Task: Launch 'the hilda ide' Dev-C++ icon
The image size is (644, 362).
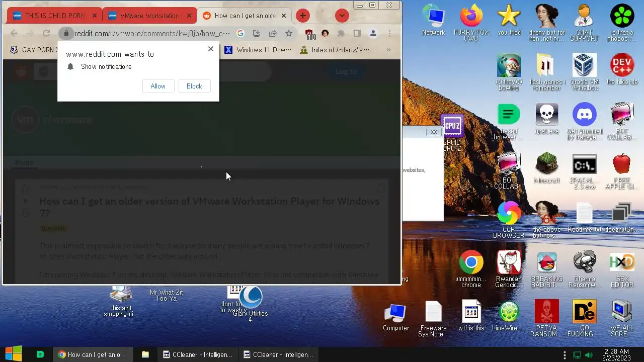Action: click(x=622, y=69)
